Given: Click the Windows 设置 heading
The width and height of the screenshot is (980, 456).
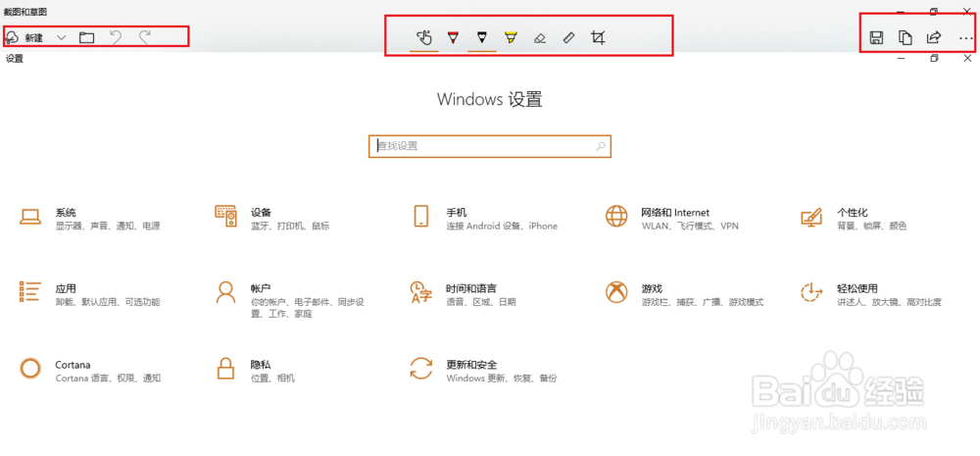Looking at the screenshot, I should [x=489, y=99].
